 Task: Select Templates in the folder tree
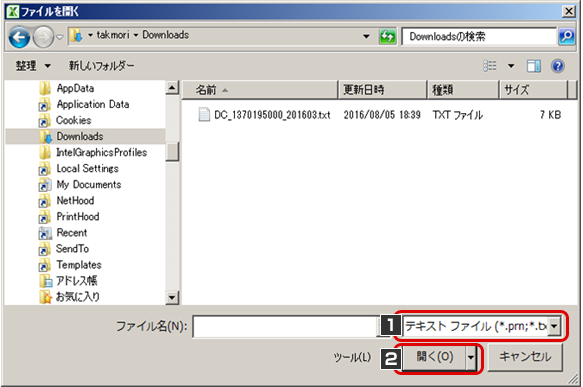tap(79, 264)
